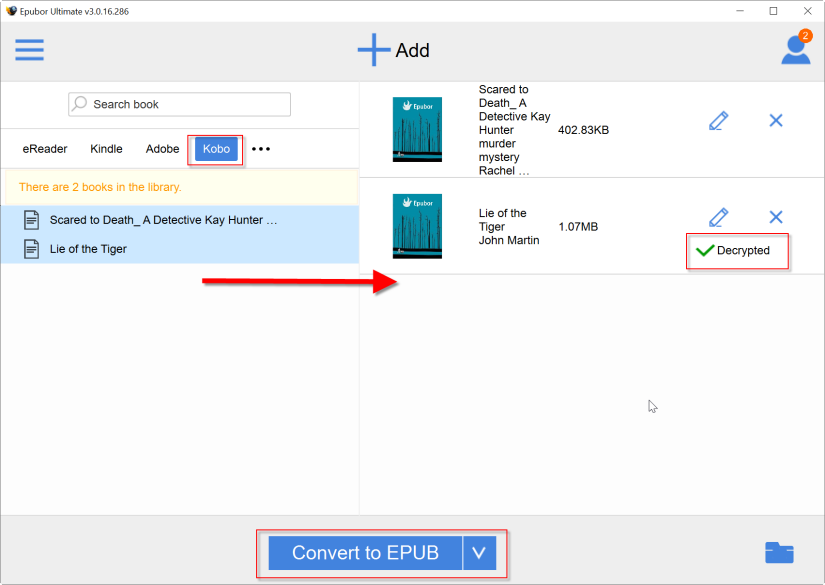This screenshot has width=825, height=585.
Task: Click document icon beside Lie of the Tiger
Action: tap(32, 249)
